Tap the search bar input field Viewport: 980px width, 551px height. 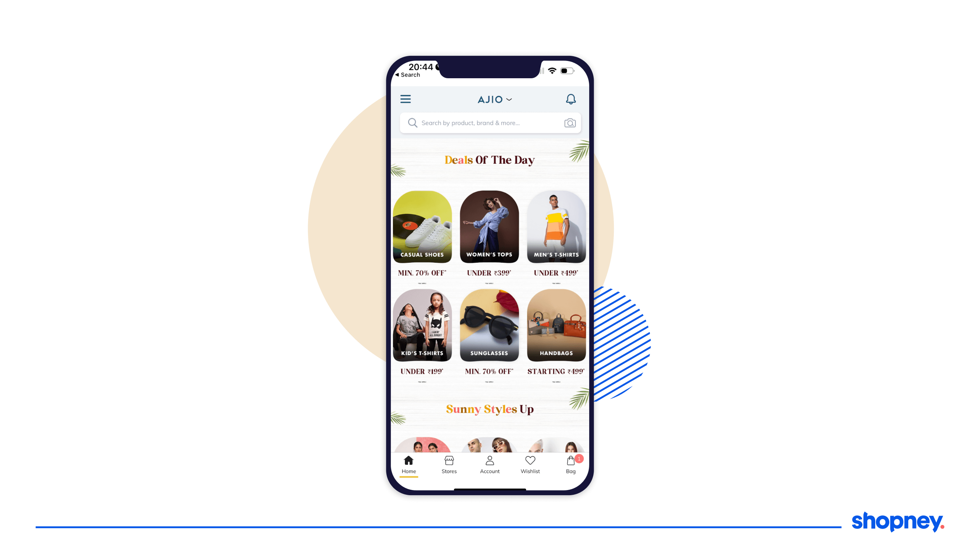click(489, 122)
